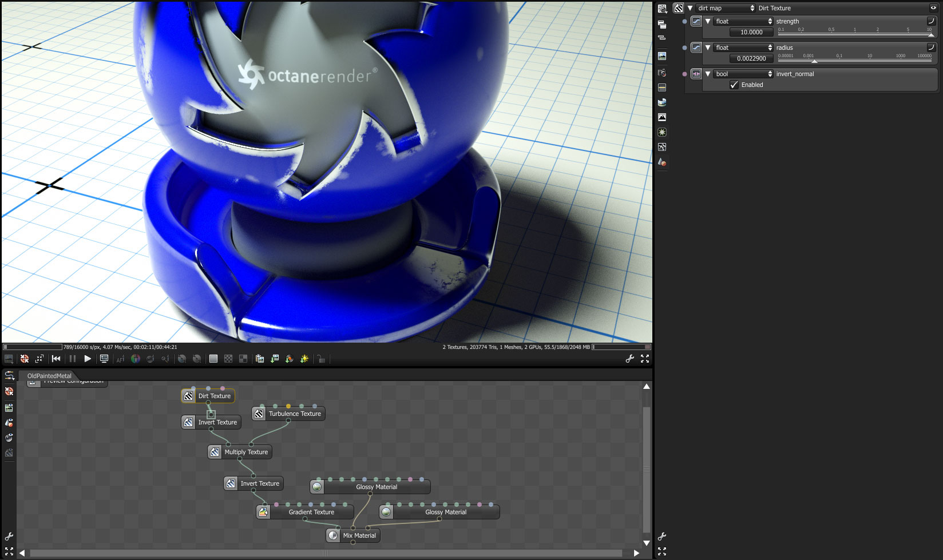
Task: Click the eye-and-sphere preview icon in graph sidebar
Action: click(x=9, y=438)
